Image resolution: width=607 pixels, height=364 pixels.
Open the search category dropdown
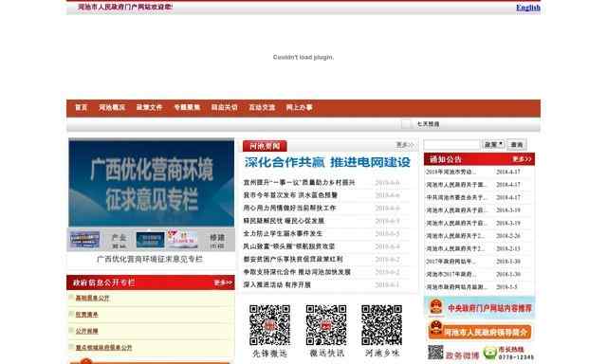(493, 144)
